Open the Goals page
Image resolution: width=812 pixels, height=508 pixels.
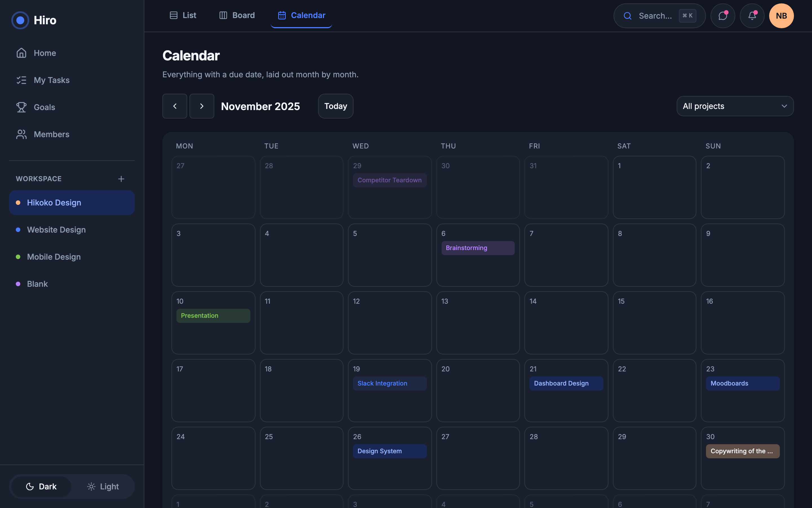pos(72,107)
